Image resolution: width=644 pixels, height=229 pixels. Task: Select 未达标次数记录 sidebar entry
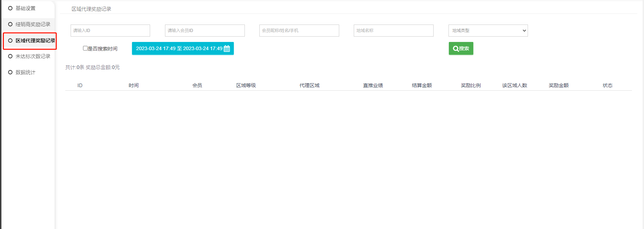click(33, 56)
